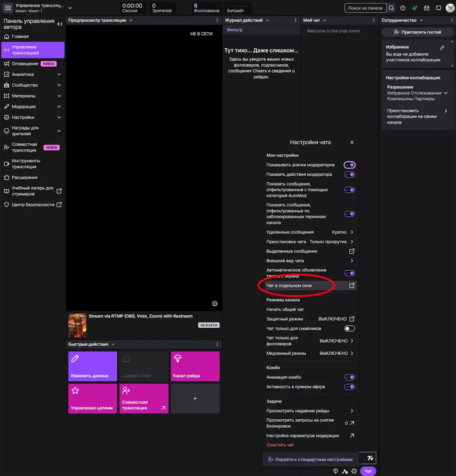Click the Поиск на панели search field

coord(365,8)
